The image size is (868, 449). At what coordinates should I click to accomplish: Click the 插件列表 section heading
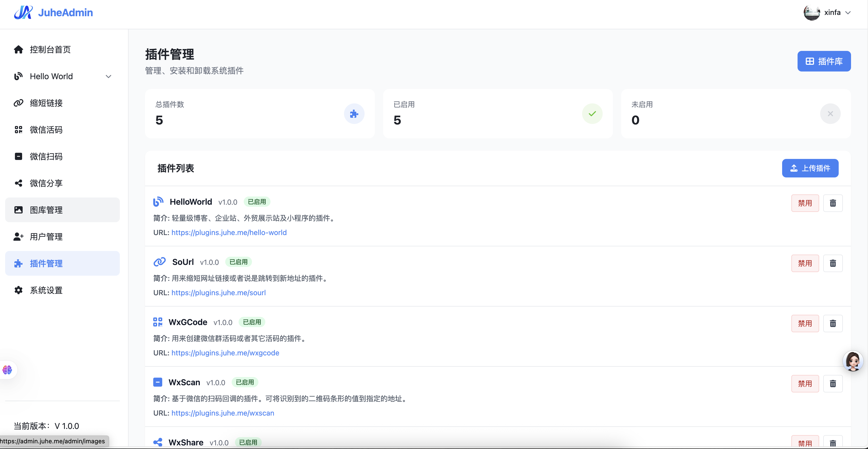tap(176, 168)
